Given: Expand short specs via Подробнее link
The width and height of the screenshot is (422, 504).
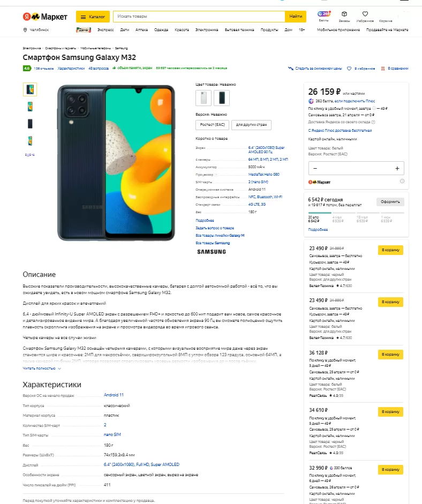Looking at the screenshot, I should (205, 220).
